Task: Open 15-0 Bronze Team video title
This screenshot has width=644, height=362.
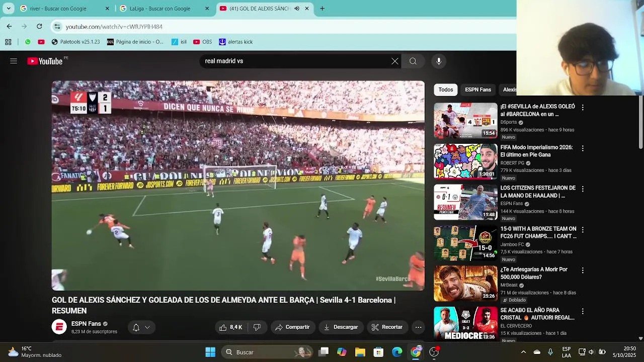Action: click(538, 232)
